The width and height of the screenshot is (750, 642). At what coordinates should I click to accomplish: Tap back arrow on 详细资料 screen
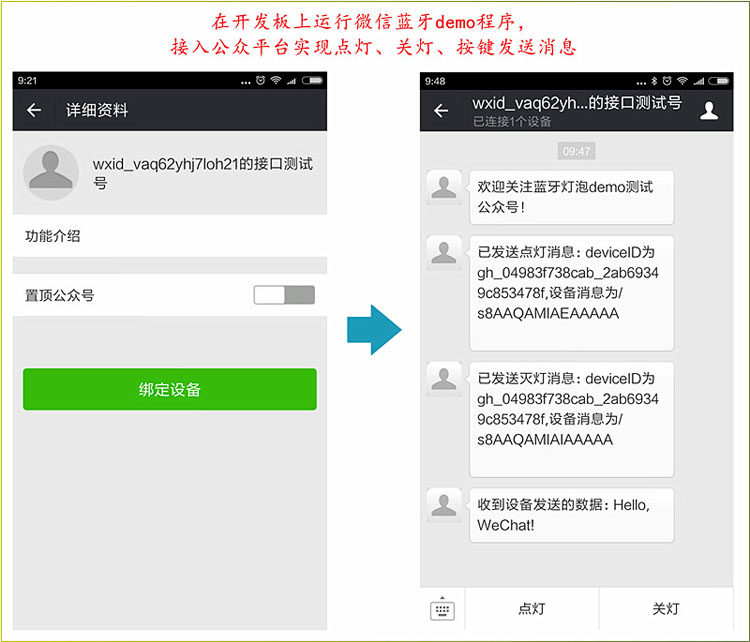tap(34, 111)
